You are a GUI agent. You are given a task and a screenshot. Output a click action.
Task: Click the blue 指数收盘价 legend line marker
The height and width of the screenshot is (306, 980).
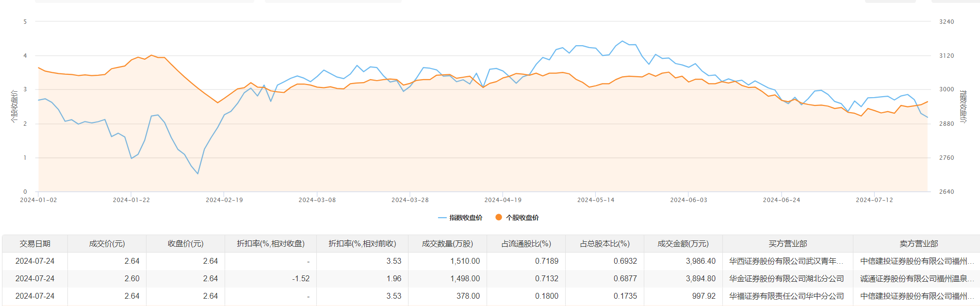click(x=442, y=218)
